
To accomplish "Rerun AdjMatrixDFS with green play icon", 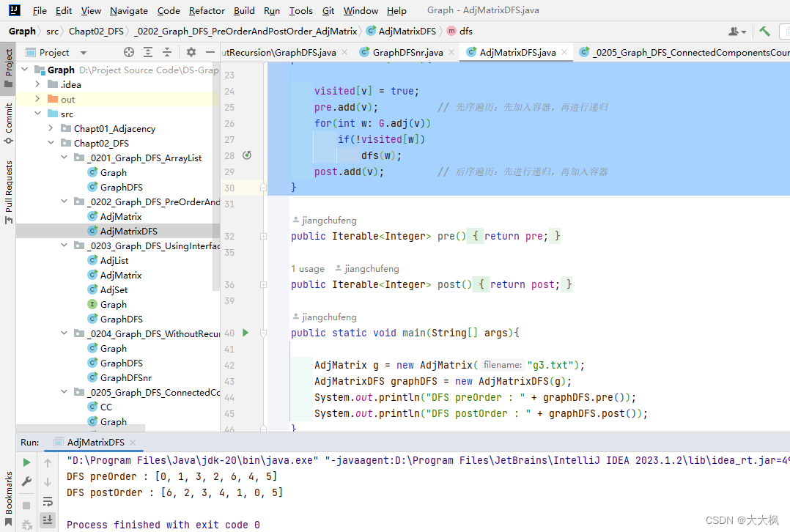I will click(x=27, y=462).
